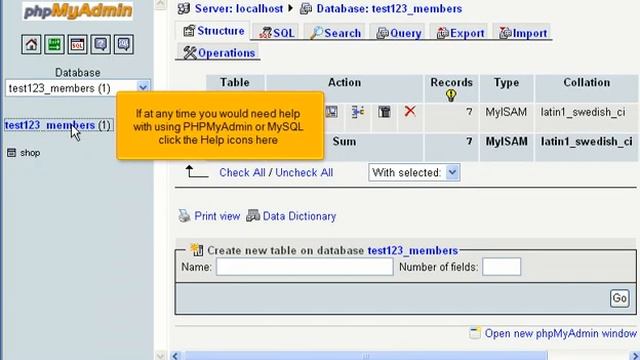
Task: Click the sidebar scroll down arrow
Action: click(160, 355)
